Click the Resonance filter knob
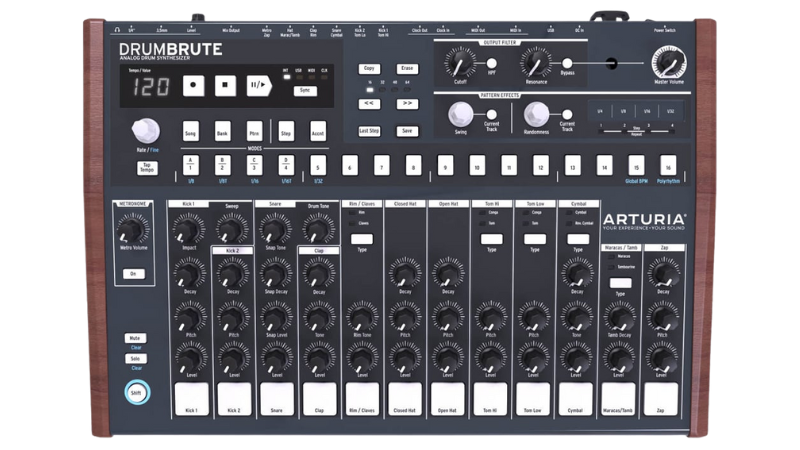800x450 pixels. pyautogui.click(x=536, y=62)
